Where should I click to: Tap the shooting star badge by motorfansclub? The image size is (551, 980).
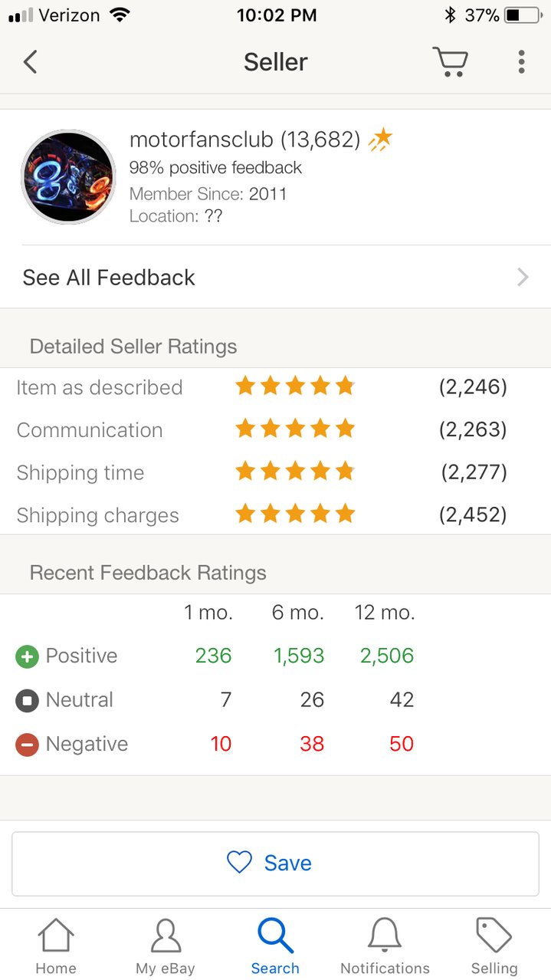(381, 139)
